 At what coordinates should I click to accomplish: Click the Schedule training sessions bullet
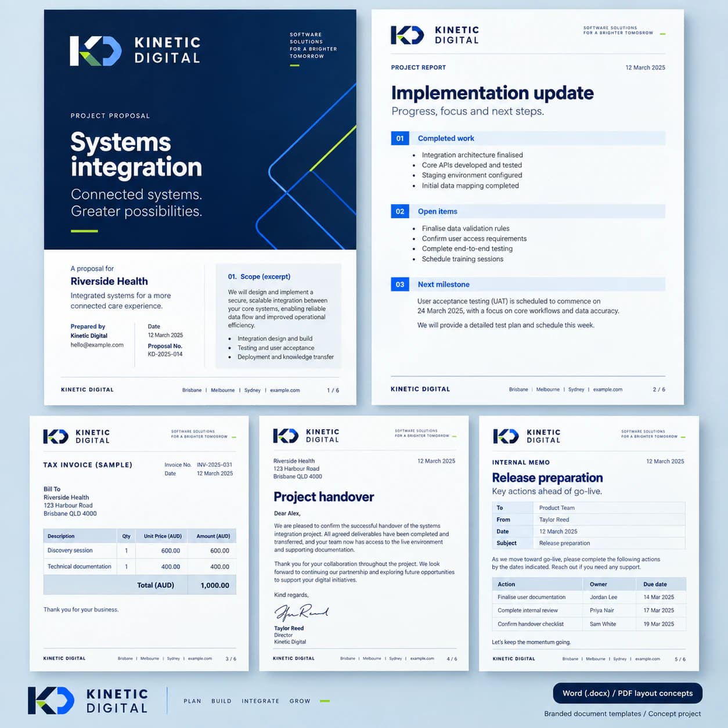462,260
